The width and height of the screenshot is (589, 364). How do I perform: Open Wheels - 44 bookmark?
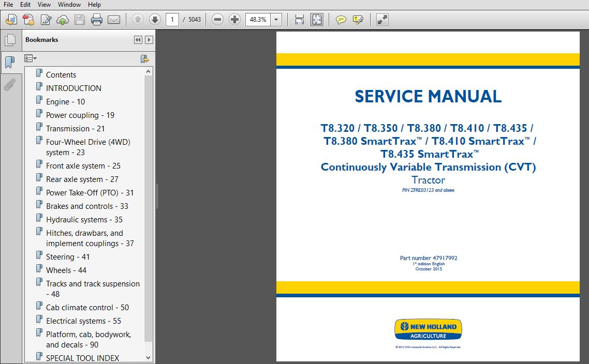tap(66, 270)
